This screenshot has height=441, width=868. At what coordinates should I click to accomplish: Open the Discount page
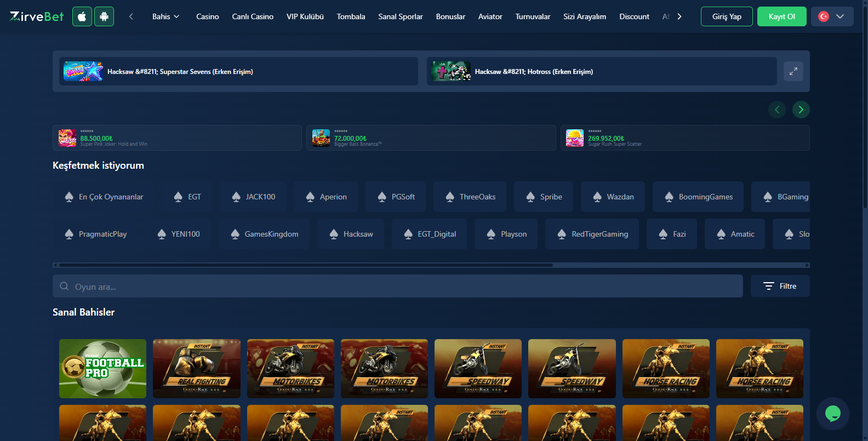click(x=634, y=16)
